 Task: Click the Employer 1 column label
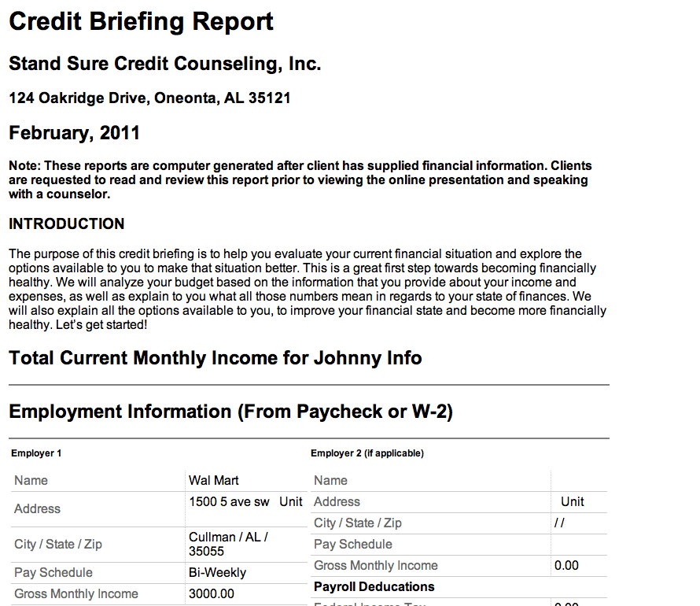pyautogui.click(x=36, y=453)
